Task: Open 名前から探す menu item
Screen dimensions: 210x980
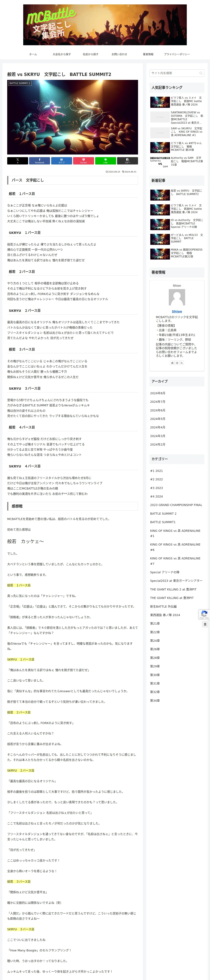Action: (91, 54)
